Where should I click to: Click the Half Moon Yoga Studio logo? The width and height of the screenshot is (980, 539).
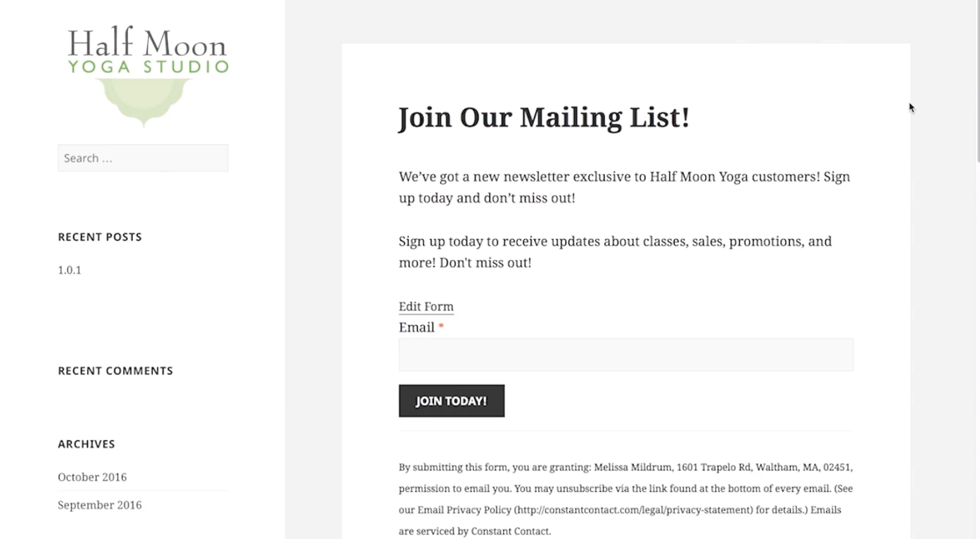(x=147, y=75)
